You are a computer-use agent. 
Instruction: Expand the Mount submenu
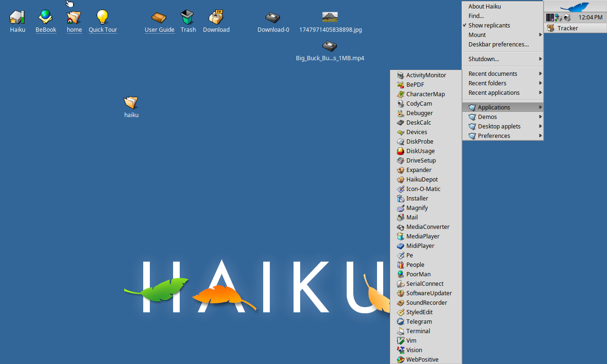(x=503, y=35)
